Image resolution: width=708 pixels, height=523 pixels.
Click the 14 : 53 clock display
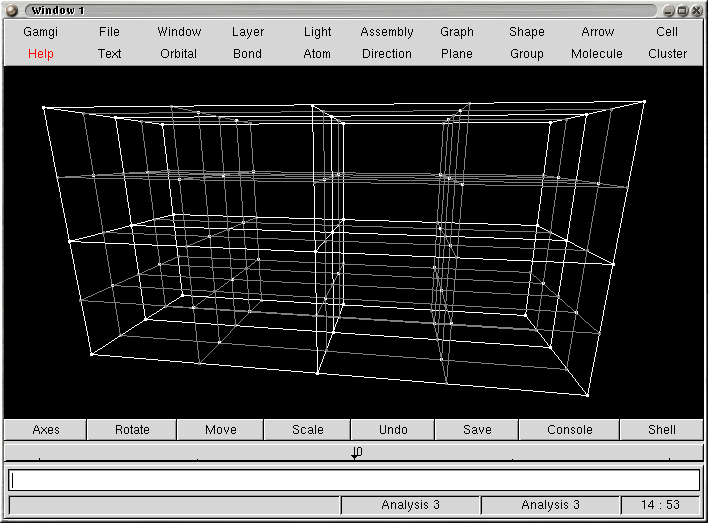pyautogui.click(x=661, y=505)
